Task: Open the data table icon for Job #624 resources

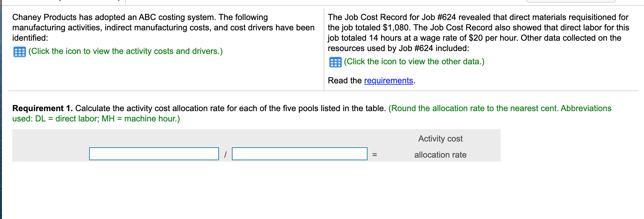Action: 335,62
